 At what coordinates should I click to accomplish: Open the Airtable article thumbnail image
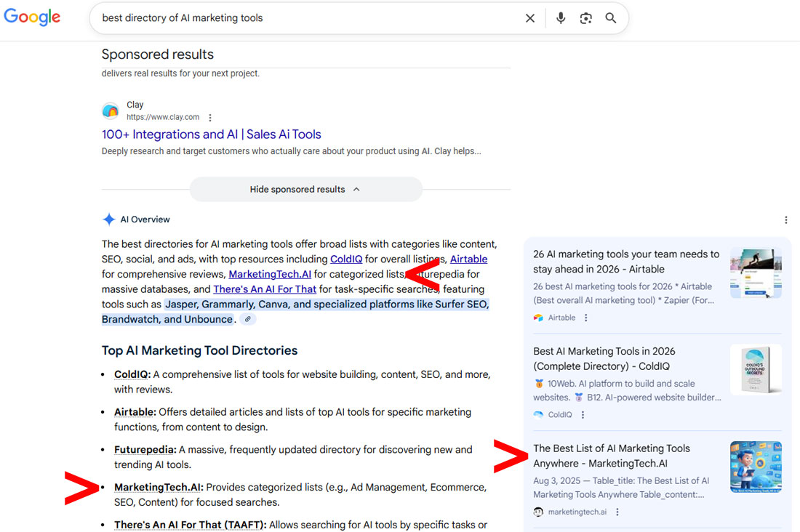[756, 273]
